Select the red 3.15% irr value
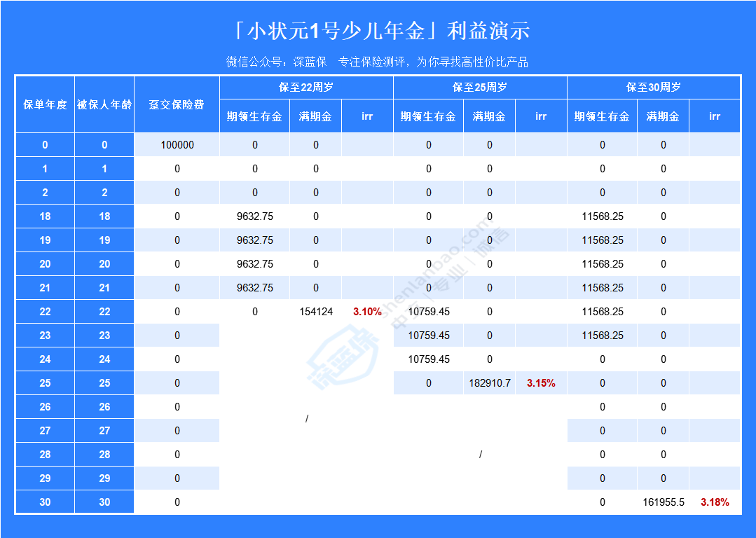The width and height of the screenshot is (756, 538). pyautogui.click(x=541, y=383)
